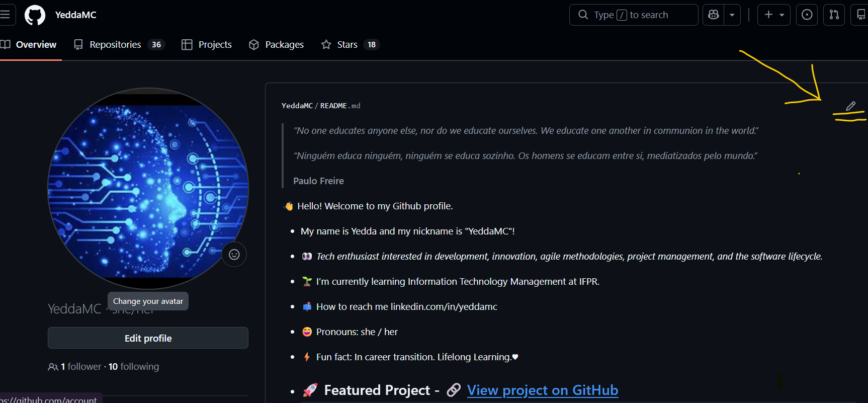Switch to the Projects tab
868x403 pixels.
pos(207,45)
